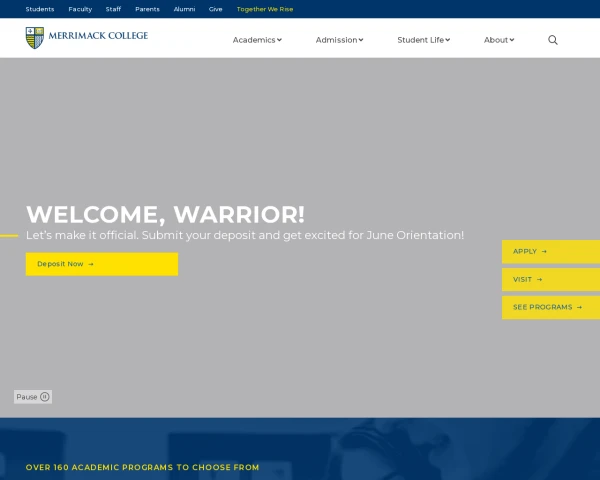This screenshot has width=600, height=480.
Task: Click the Merrimack College shield logo
Action: coord(35,38)
